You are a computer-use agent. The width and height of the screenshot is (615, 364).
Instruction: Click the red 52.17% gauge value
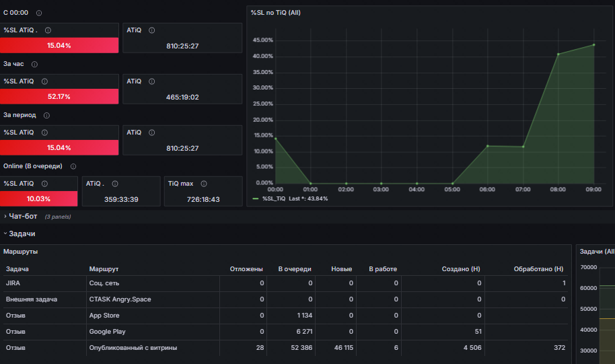click(x=59, y=96)
